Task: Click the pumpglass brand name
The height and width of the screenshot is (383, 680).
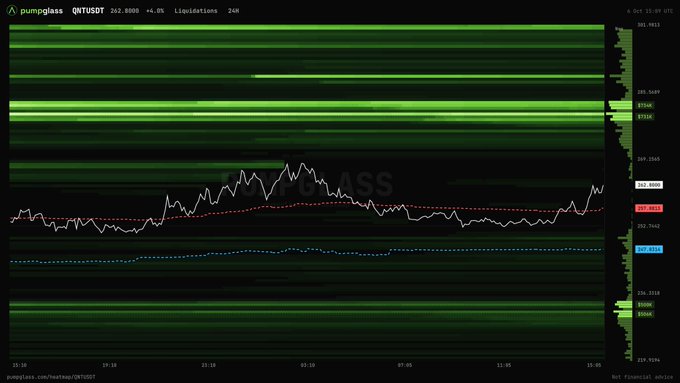Action: pos(42,11)
